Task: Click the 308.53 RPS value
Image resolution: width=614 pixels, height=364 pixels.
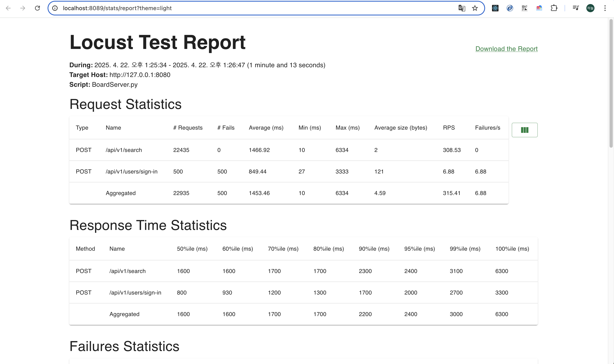Action: (452, 150)
